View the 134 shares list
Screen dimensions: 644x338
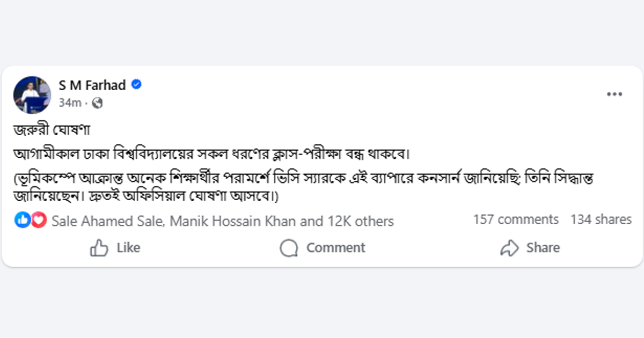click(x=601, y=219)
